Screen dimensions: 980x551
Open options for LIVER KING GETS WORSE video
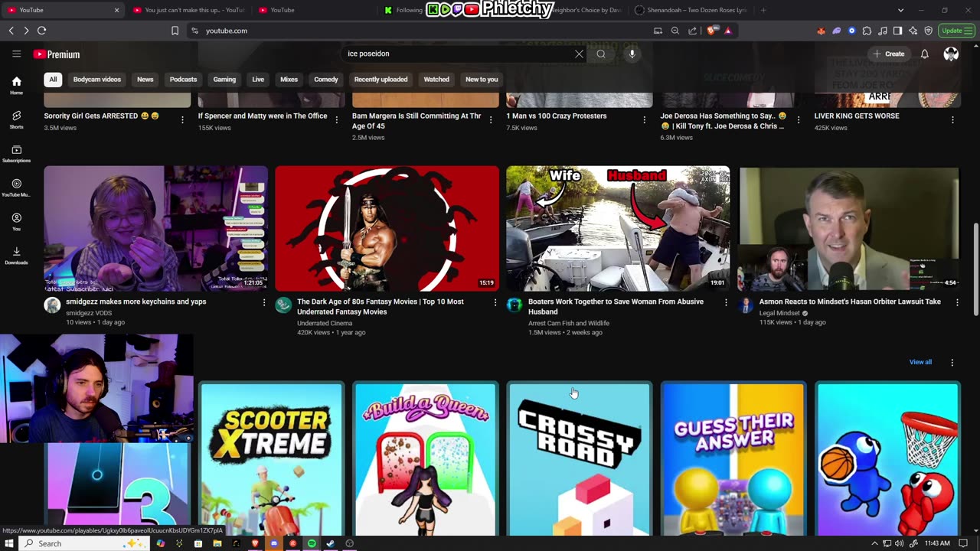tap(952, 119)
